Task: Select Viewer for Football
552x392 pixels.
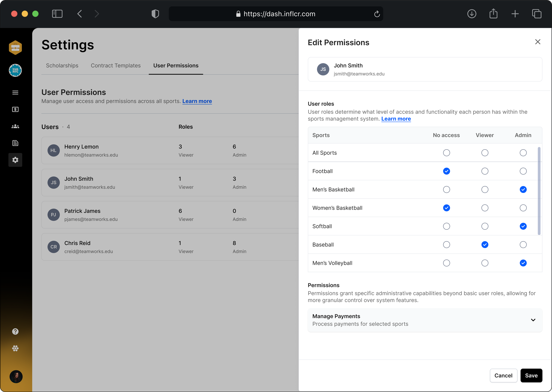Action: 485,171
